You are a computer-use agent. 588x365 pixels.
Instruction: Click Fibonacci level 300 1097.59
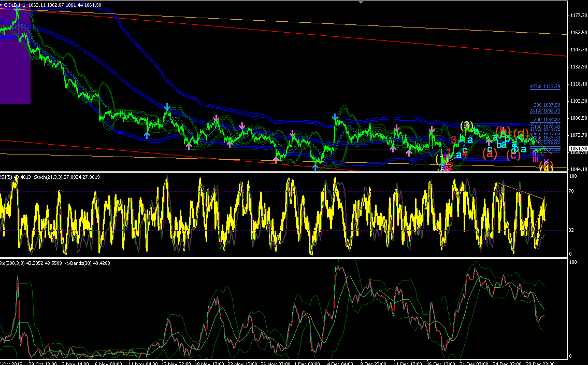point(547,105)
